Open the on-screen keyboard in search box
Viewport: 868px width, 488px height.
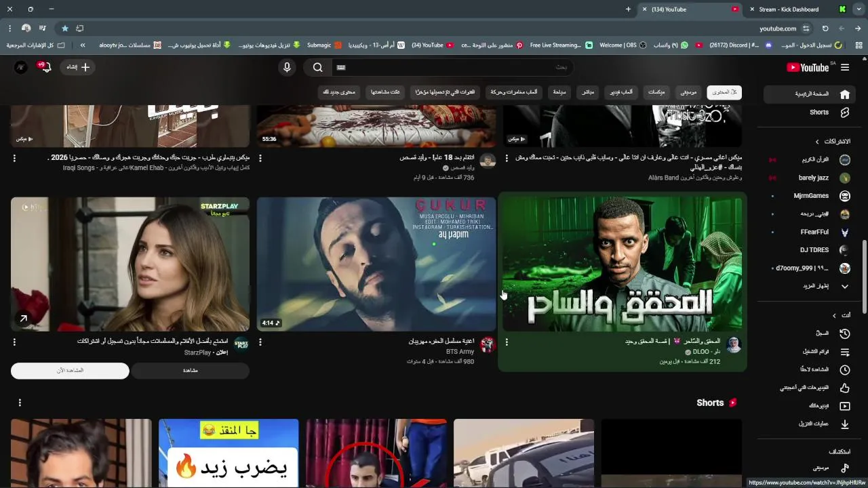[341, 67]
